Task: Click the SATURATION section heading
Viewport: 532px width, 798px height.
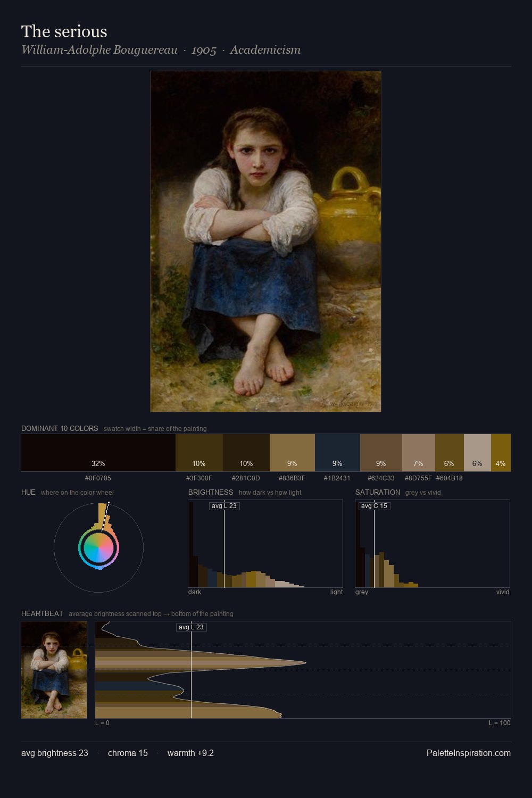Action: pos(378,492)
